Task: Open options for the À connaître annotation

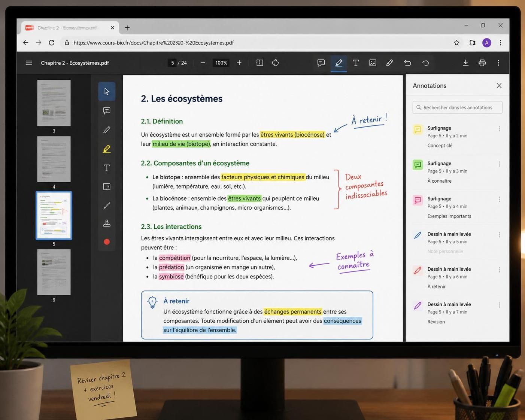Action: coord(499,164)
